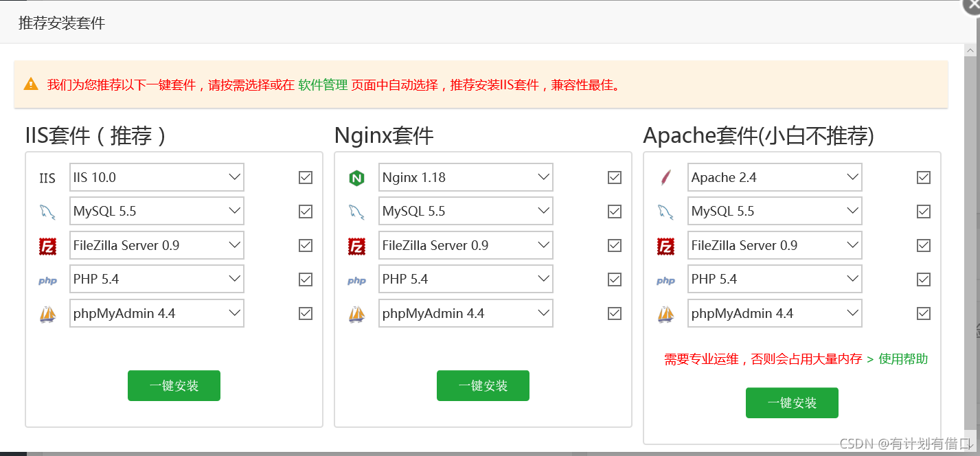Open phpMyAdmin 4.4 dropdown in Apache suite
Viewport: 980px width, 456px height.
[775, 313]
